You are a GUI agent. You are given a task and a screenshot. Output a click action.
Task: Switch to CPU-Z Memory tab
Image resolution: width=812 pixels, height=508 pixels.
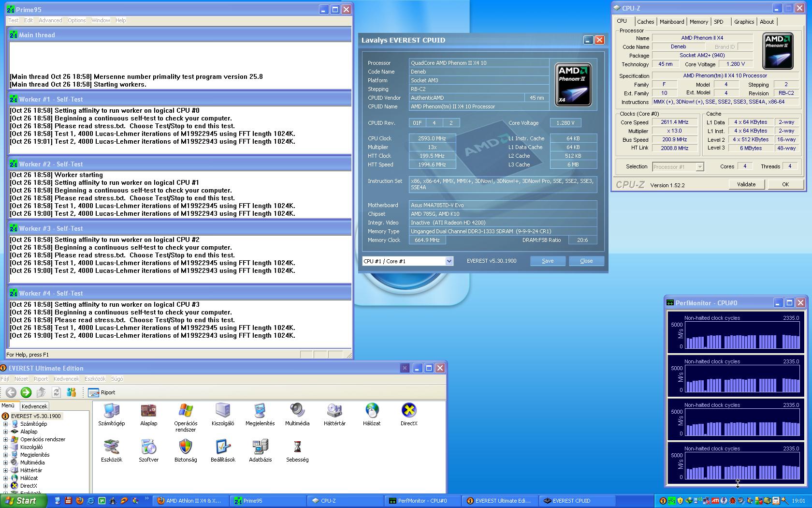tap(699, 22)
